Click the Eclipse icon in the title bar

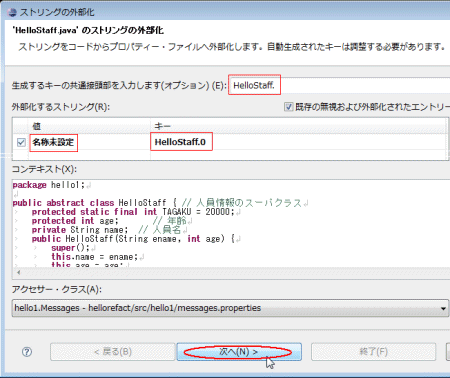12,12
